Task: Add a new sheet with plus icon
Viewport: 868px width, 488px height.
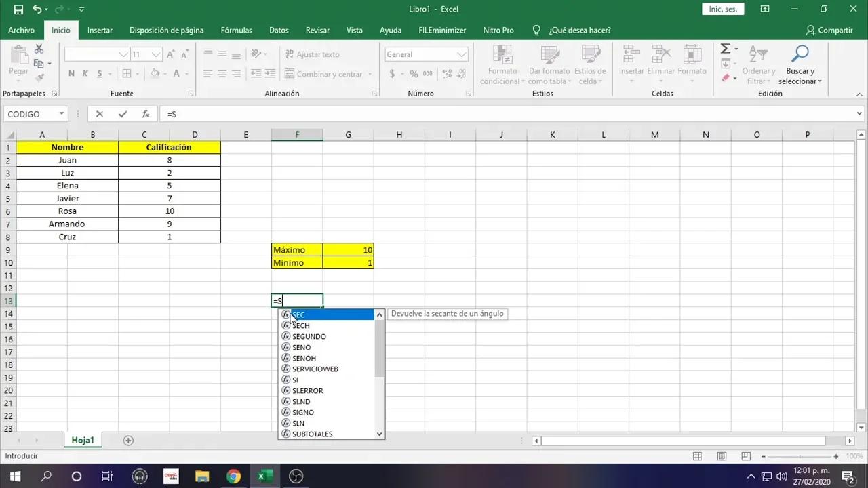Action: tap(128, 441)
